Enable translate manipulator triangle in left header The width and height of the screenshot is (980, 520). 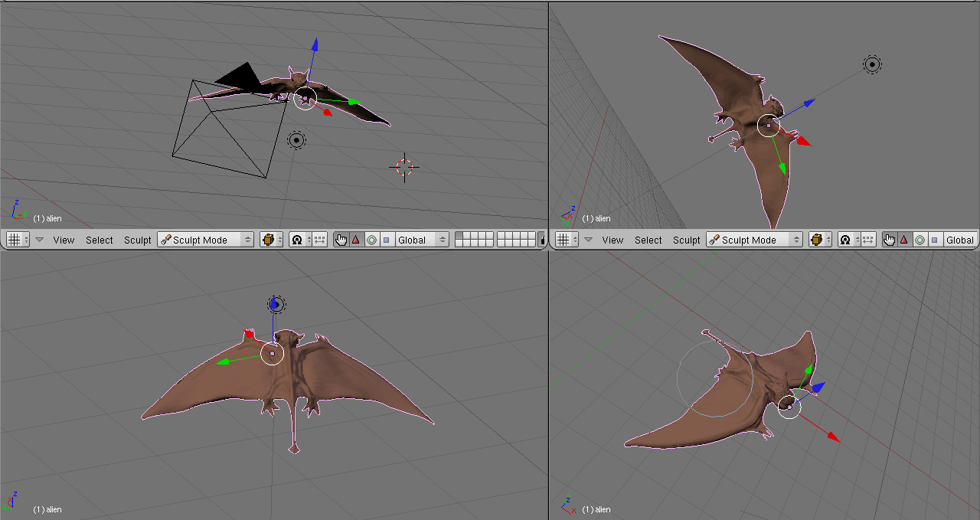point(355,240)
